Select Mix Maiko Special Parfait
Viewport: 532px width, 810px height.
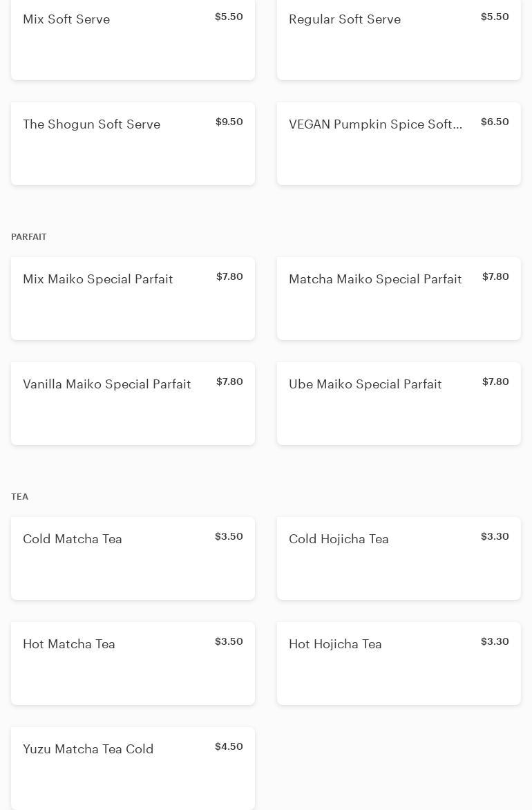(x=133, y=299)
